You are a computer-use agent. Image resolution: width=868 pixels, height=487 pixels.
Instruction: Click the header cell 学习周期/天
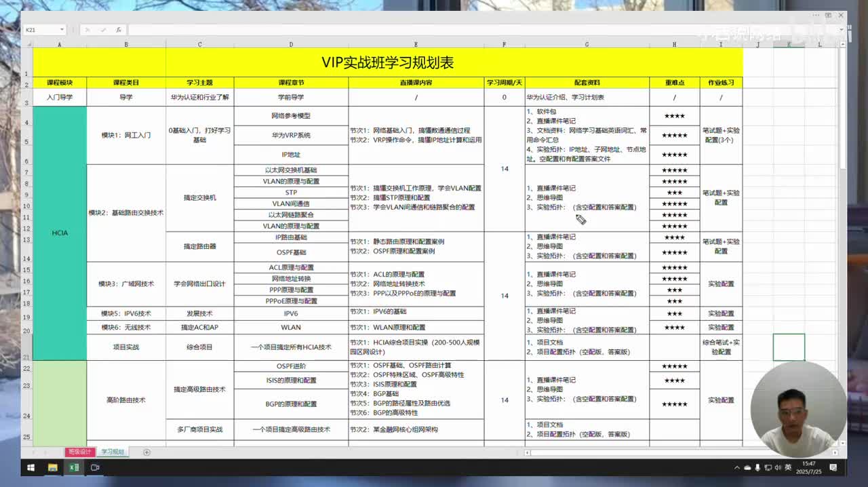tap(505, 83)
